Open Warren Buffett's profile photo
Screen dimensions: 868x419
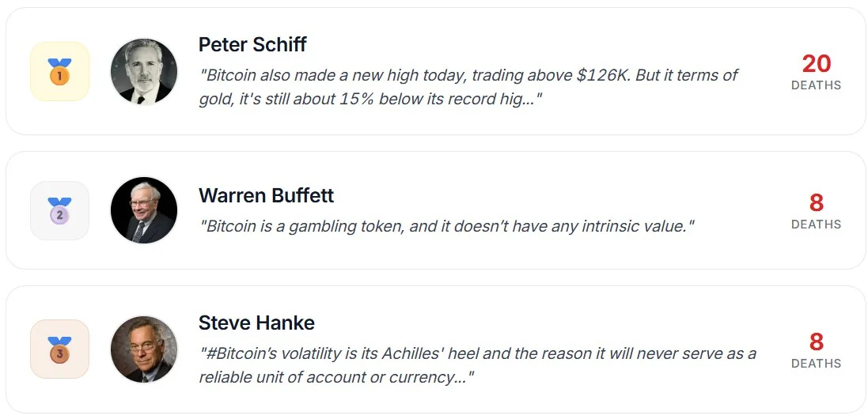[x=144, y=210]
